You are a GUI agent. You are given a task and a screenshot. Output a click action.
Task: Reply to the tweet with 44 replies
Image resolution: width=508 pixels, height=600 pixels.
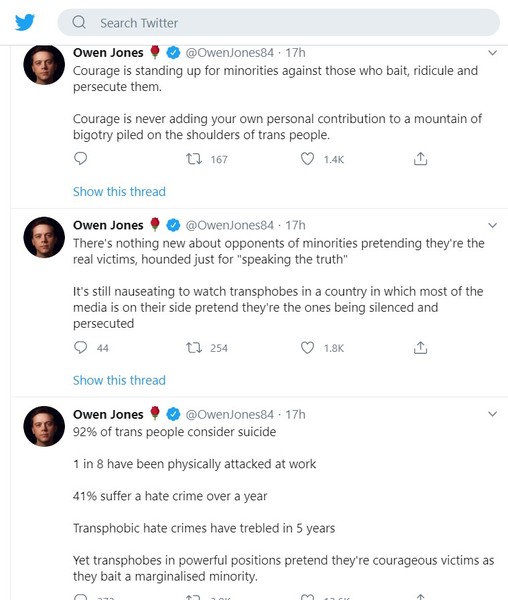[80, 347]
